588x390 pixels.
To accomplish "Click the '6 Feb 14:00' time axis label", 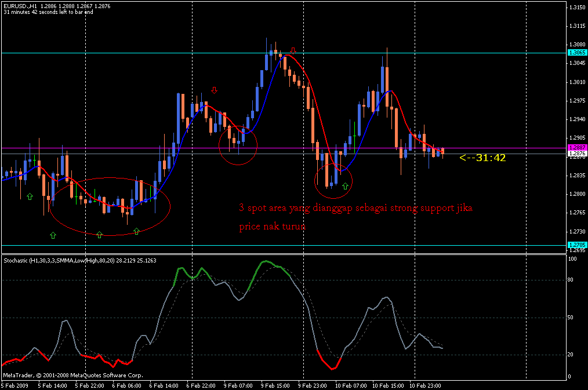I will [164, 385].
